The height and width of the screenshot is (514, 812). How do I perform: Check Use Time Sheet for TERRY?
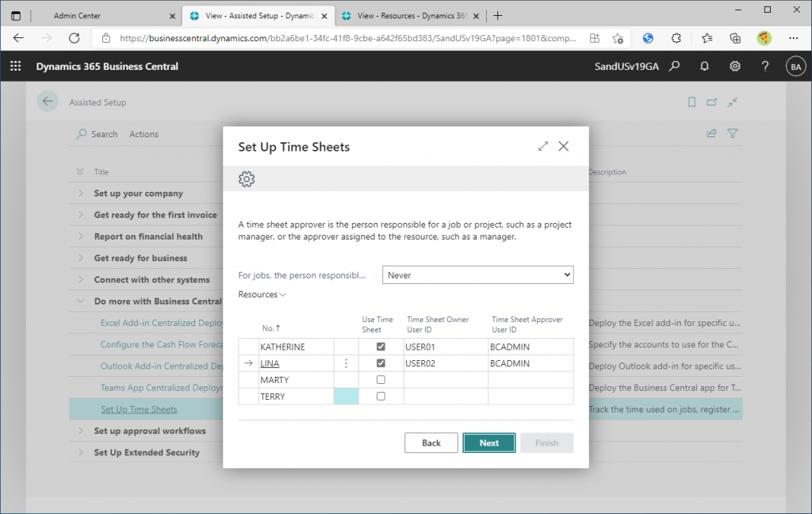[x=381, y=397]
